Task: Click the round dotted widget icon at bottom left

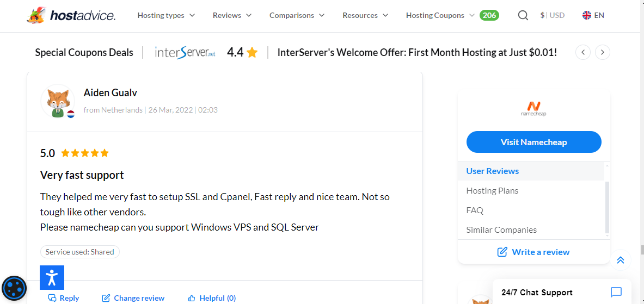Action: pyautogui.click(x=14, y=288)
